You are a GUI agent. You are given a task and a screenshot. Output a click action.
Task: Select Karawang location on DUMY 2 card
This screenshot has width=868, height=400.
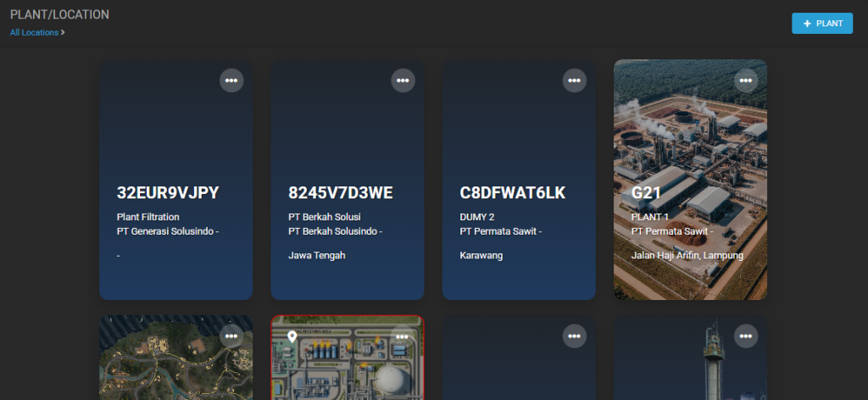click(481, 255)
